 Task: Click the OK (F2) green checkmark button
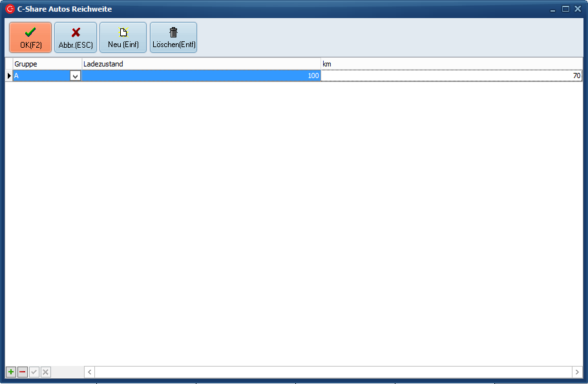pos(30,37)
